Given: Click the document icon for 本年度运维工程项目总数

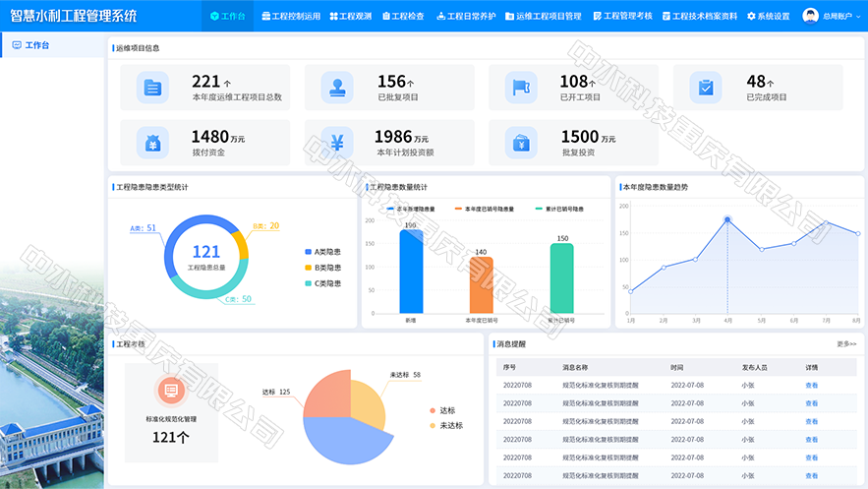Looking at the screenshot, I should tap(152, 88).
